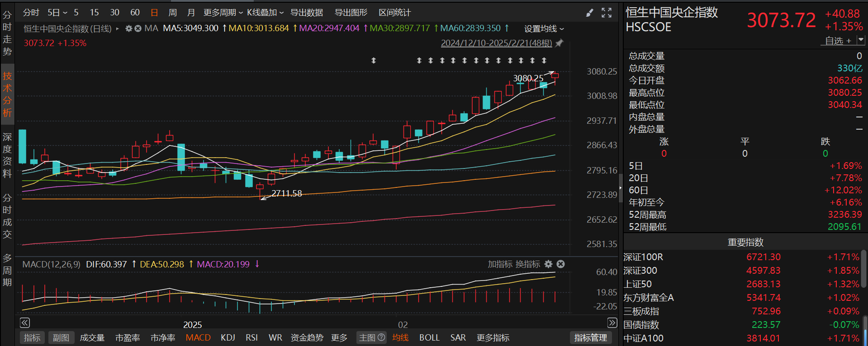Toggle the MACD sub-chart indicator
This screenshot has height=346, width=868.
click(198, 337)
